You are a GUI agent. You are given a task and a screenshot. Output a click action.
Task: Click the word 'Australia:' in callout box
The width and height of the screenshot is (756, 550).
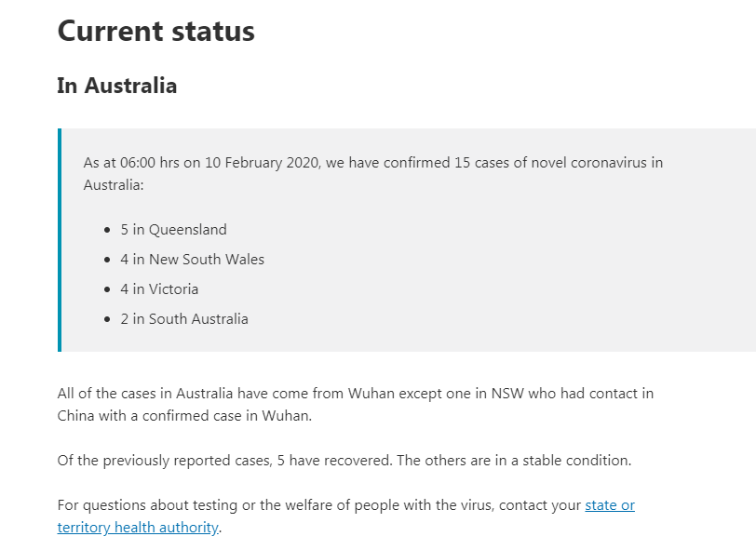click(114, 185)
